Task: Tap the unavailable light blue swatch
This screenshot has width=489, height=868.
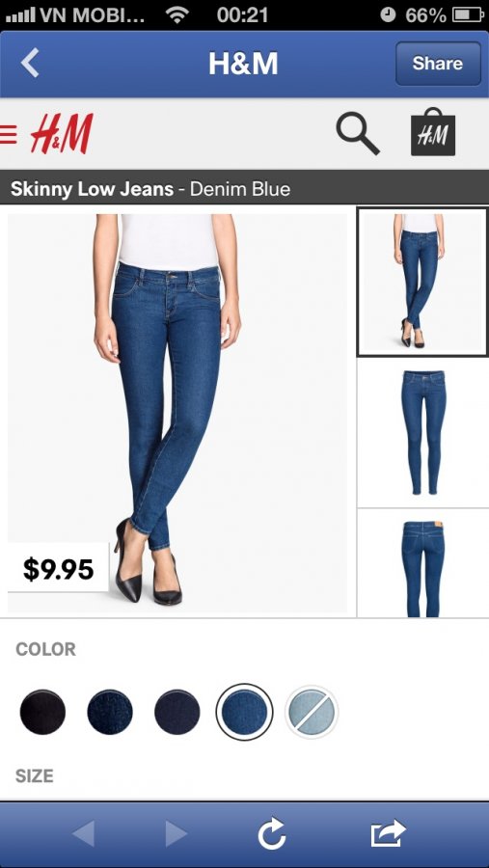Action: pyautogui.click(x=312, y=712)
